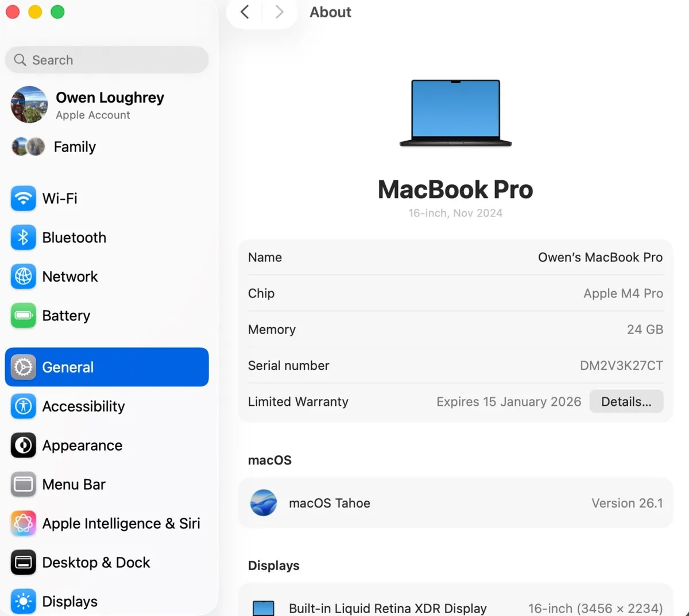Click the Displays settings icon

tap(23, 601)
